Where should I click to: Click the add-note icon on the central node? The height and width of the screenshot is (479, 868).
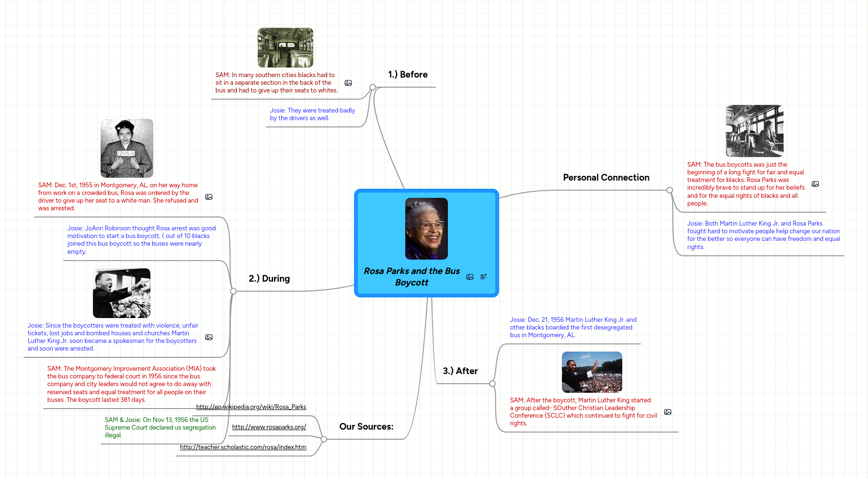(x=483, y=276)
